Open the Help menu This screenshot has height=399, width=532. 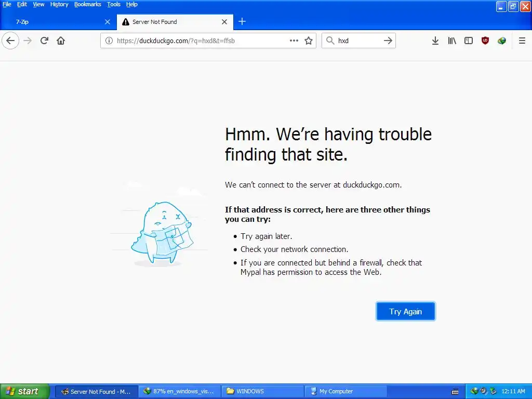131,4
